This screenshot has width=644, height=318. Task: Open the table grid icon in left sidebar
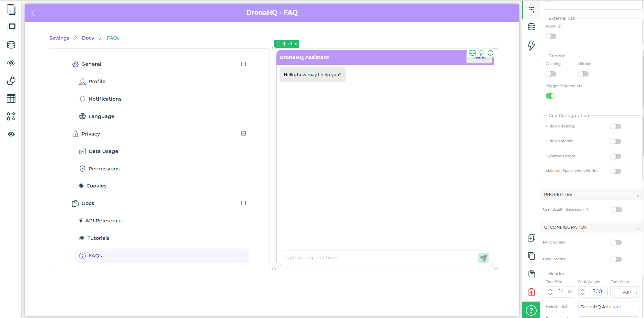11,98
